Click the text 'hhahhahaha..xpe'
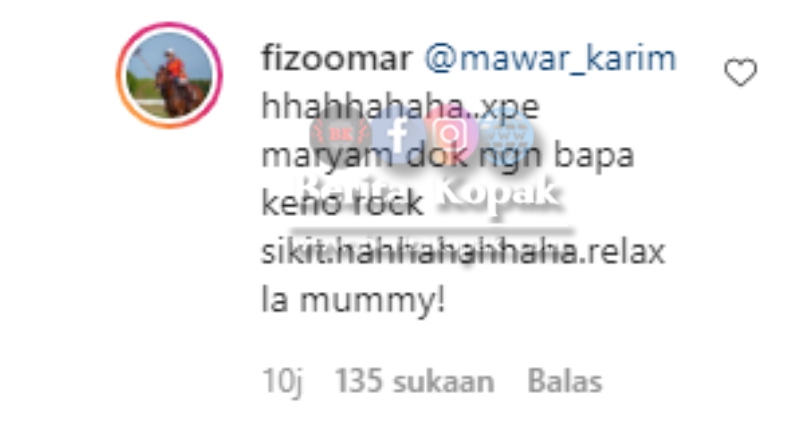The height and width of the screenshot is (430, 800). click(401, 107)
